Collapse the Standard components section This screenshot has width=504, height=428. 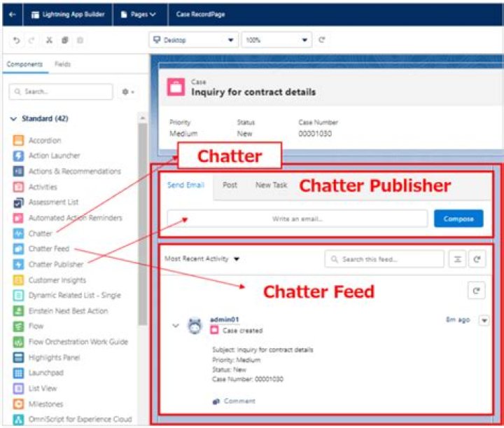tap(14, 119)
